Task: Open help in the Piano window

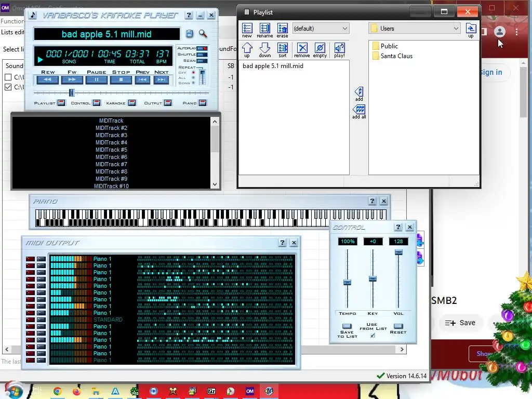Action: coord(372,201)
